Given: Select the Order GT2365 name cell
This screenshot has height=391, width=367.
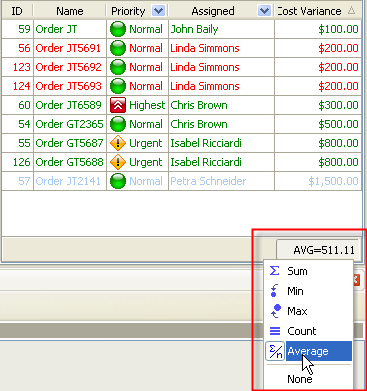Looking at the screenshot, I should tap(70, 124).
